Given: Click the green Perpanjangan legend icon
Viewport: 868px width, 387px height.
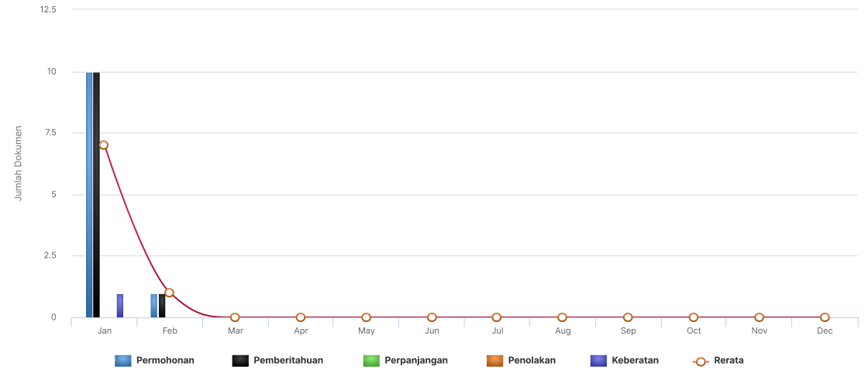Looking at the screenshot, I should tap(371, 361).
